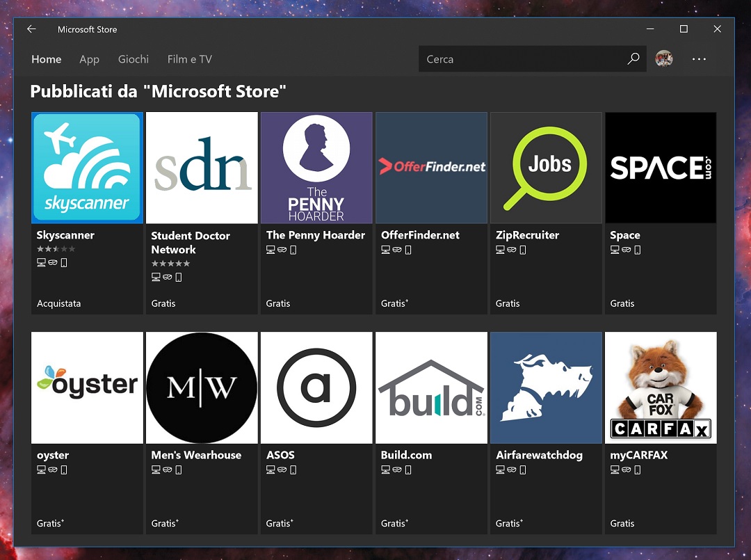Click the Gratis price under The Penny Hoarder
The image size is (751, 560).
[278, 303]
